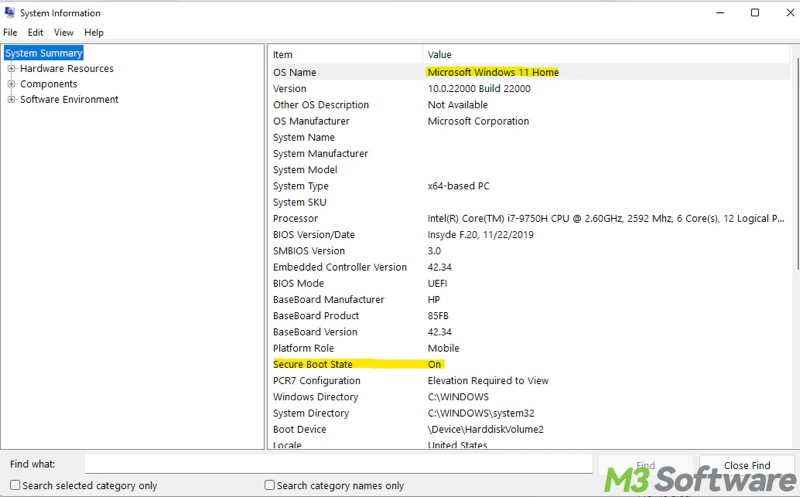The height and width of the screenshot is (497, 800).
Task: Open the View menu
Action: point(64,33)
